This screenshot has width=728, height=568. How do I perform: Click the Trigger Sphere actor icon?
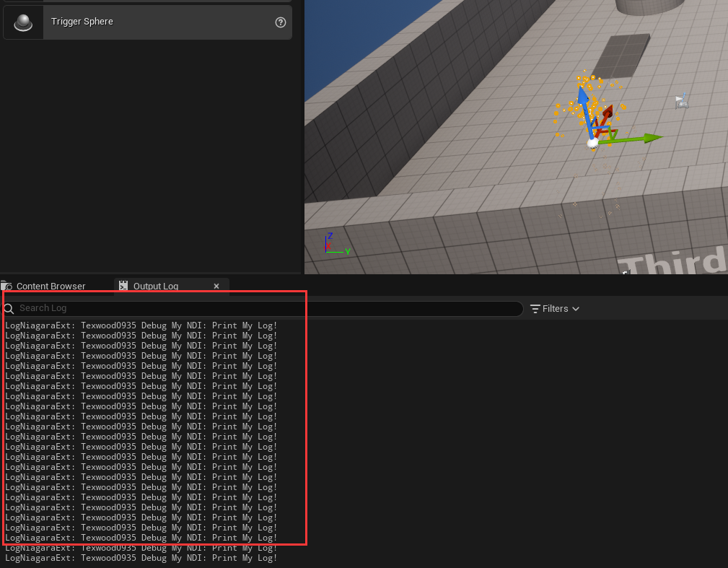23,22
